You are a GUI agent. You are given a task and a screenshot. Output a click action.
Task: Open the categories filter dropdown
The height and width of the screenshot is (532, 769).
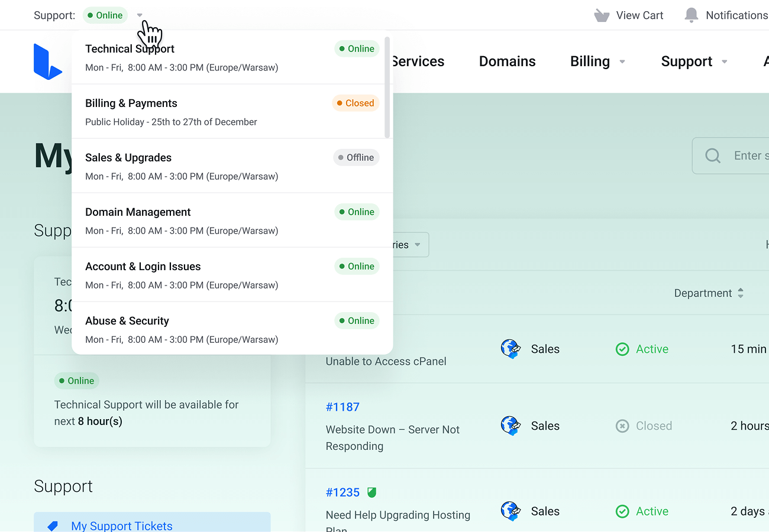(x=411, y=245)
